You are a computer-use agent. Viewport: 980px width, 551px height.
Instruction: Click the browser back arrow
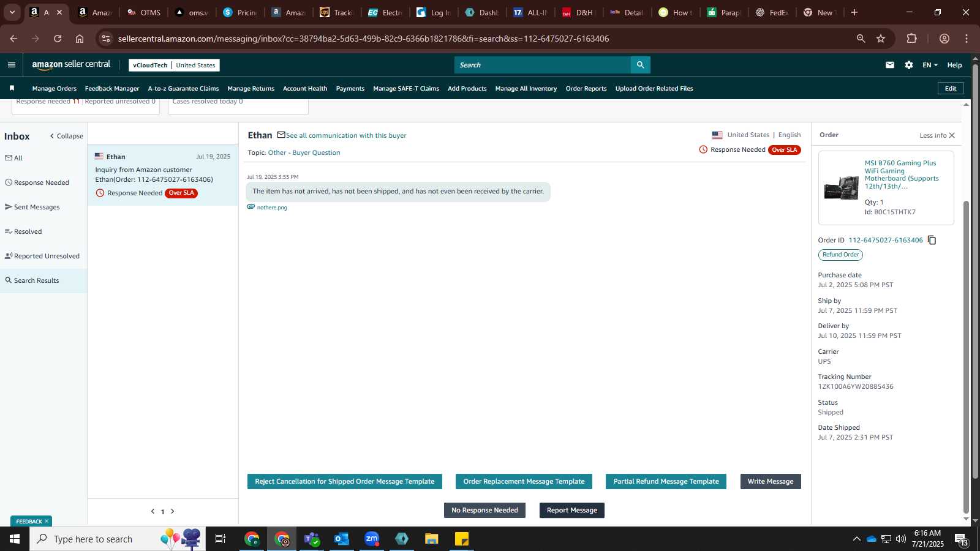[13, 39]
